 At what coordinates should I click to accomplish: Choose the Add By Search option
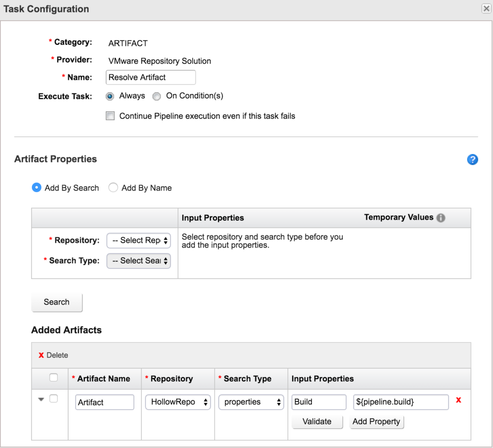(37, 188)
